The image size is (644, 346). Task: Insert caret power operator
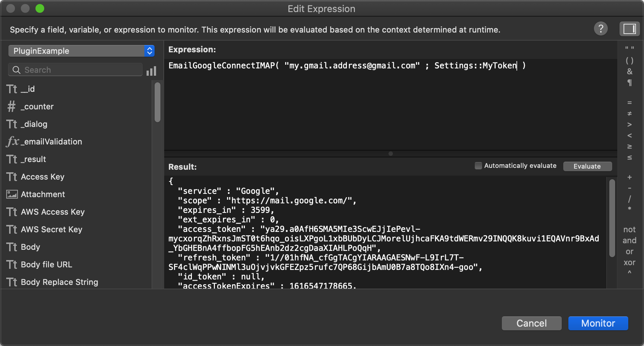coord(629,273)
